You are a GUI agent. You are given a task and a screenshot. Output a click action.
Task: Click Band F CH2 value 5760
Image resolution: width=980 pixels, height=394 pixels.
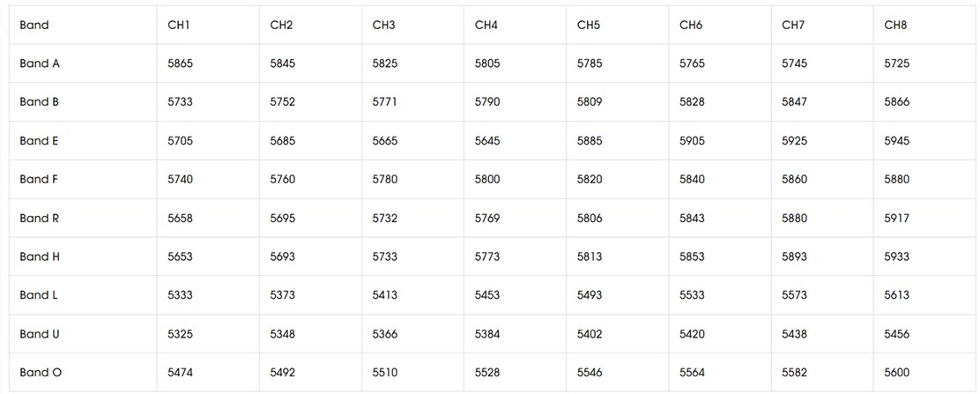[x=282, y=180]
